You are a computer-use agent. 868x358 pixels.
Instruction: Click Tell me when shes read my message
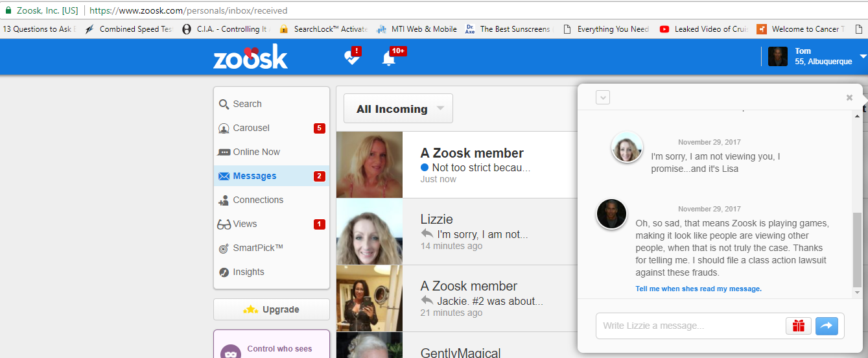click(698, 289)
